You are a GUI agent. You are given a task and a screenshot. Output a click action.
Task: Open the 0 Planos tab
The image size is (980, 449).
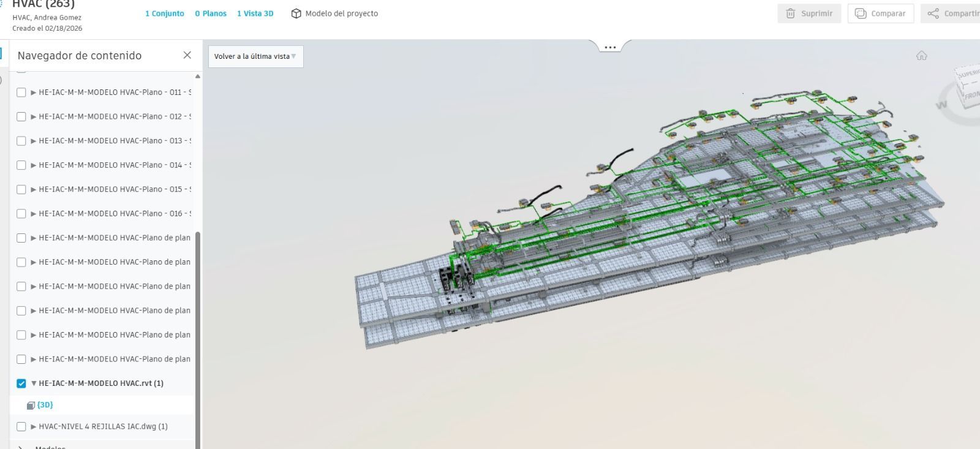(211, 13)
